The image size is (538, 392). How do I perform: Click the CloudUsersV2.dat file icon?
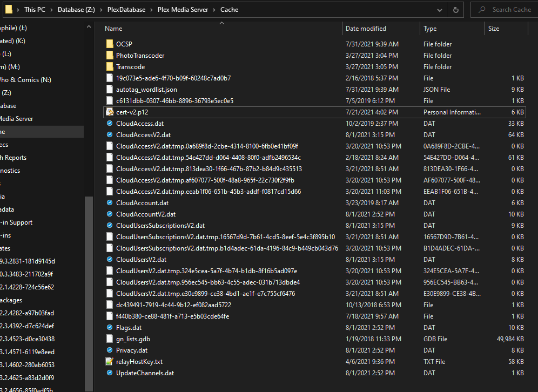tap(110, 259)
